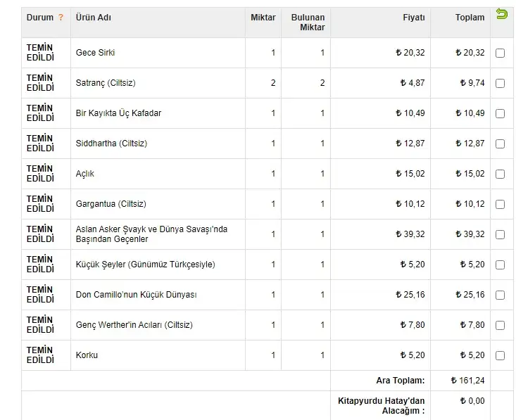Click the orange question mark beside Durum
516x420 pixels.
coord(61,18)
